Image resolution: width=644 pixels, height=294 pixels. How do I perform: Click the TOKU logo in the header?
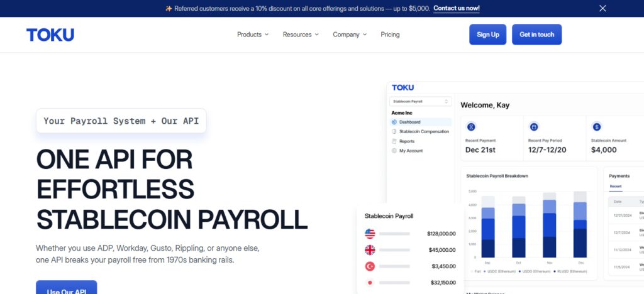[x=50, y=35]
